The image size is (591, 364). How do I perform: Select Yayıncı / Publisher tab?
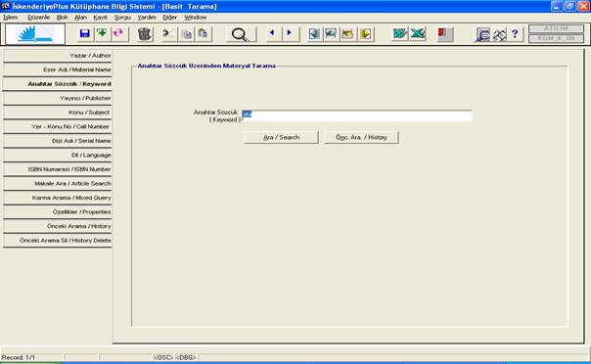pyautogui.click(x=58, y=98)
